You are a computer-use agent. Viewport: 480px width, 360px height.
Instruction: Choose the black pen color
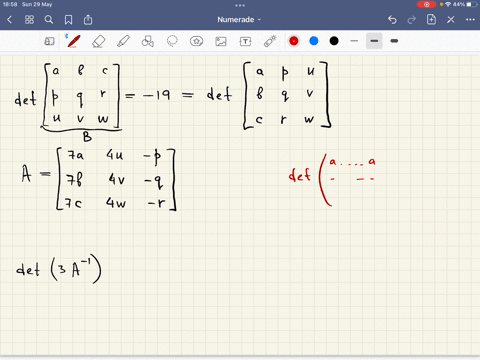[334, 41]
